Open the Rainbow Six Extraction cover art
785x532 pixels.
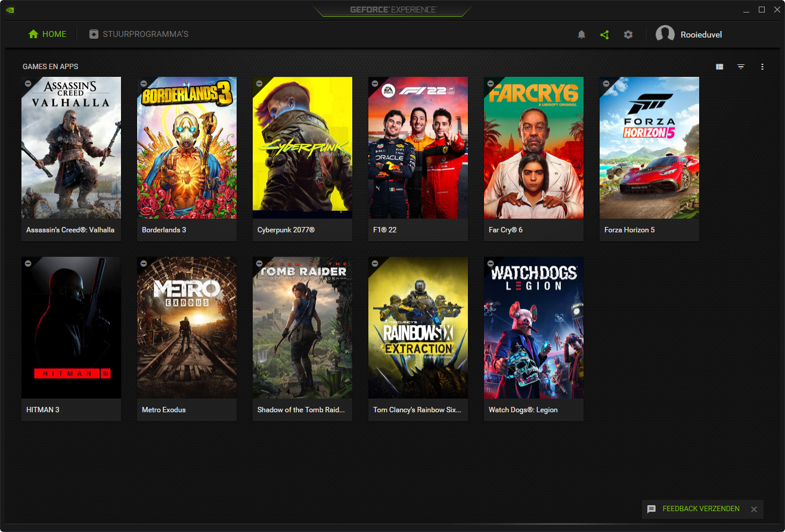(x=418, y=328)
